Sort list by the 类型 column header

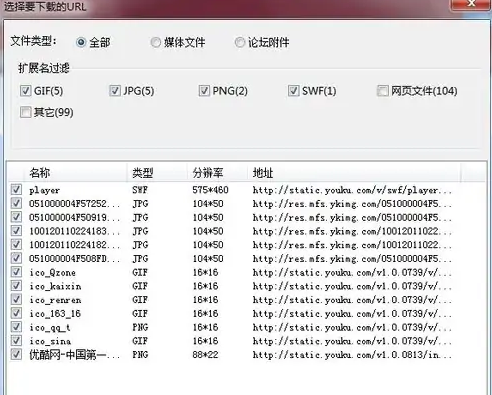pyautogui.click(x=157, y=173)
